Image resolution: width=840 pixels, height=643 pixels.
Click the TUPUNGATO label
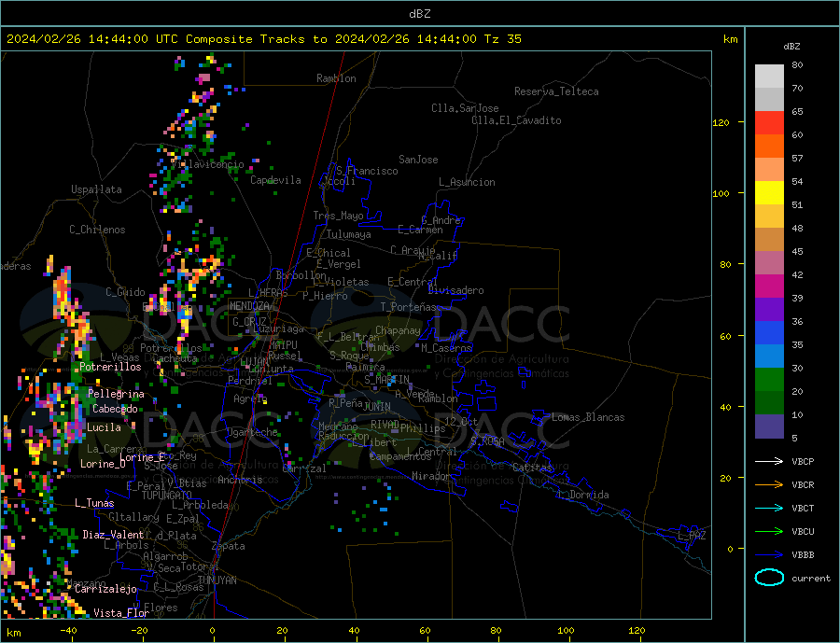point(166,496)
